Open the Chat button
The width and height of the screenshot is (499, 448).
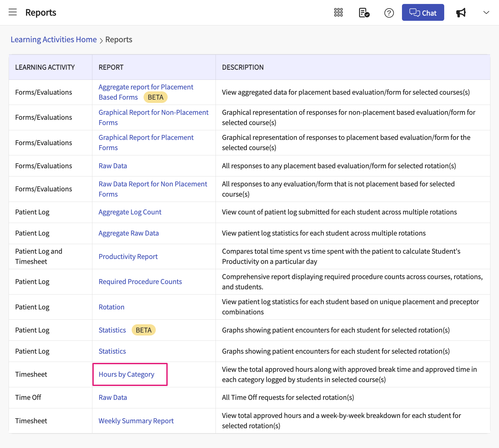tap(423, 13)
